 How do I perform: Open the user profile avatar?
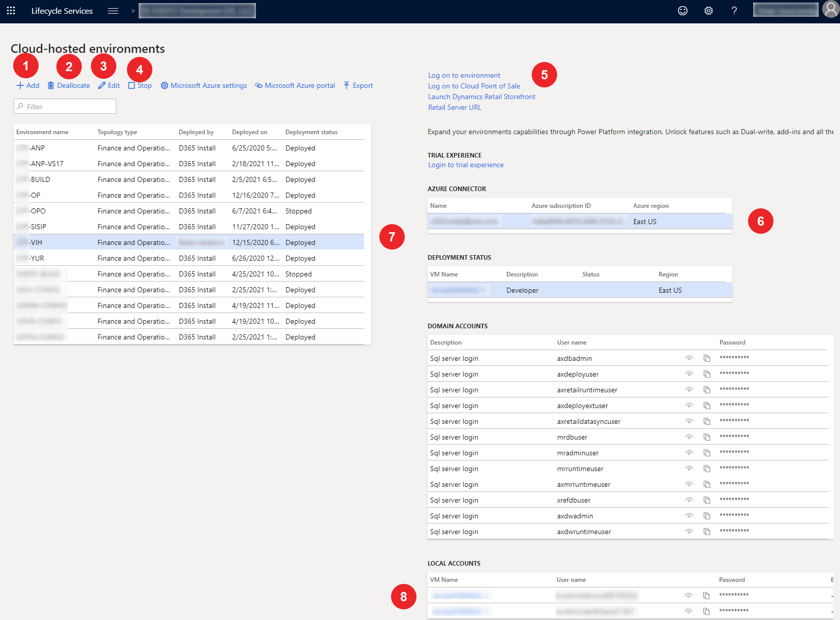click(830, 10)
